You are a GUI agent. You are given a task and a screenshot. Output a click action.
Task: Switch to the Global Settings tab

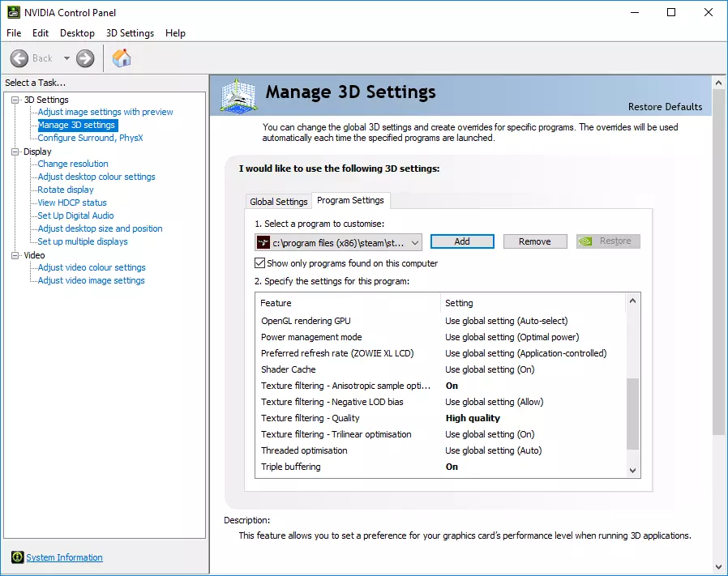pos(279,202)
